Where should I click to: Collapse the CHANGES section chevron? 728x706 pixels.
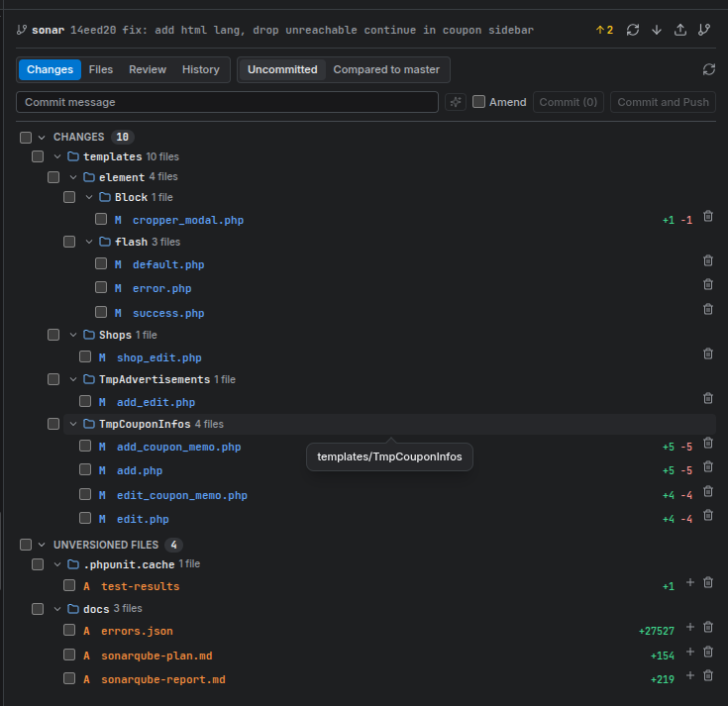tap(42, 138)
